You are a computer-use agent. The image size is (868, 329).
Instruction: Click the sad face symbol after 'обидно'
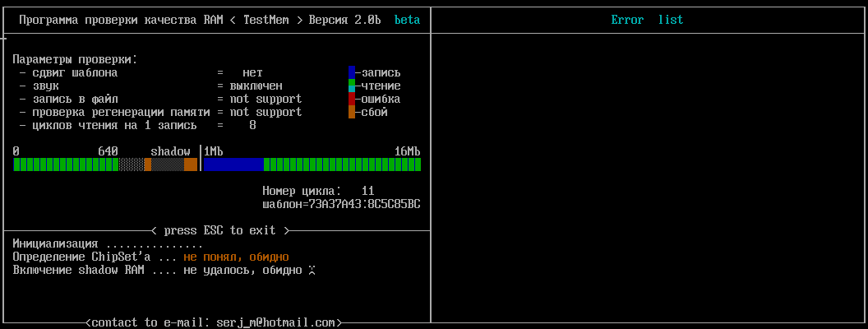tap(312, 271)
